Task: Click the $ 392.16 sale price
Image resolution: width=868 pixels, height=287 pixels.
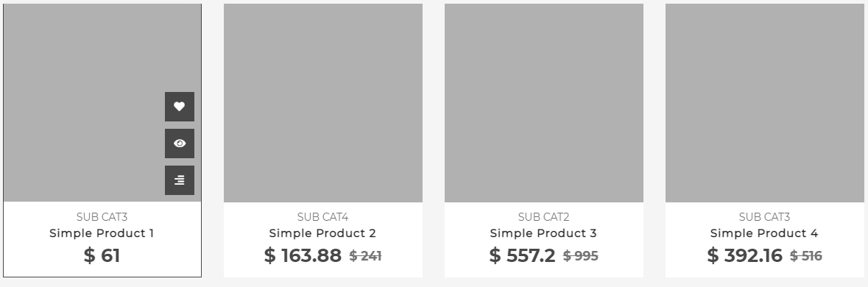Action: coord(744,255)
